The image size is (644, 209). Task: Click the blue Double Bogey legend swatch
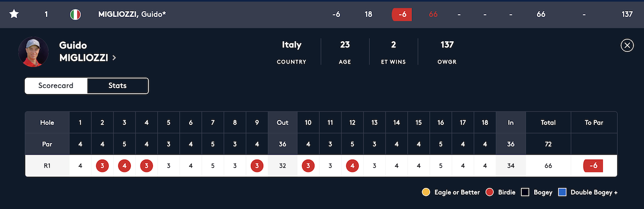pyautogui.click(x=563, y=192)
